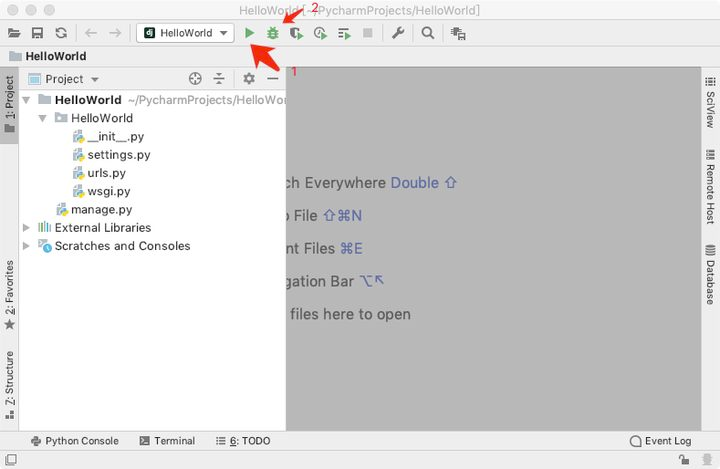Click the Scroll from Source target icon
Screen dimensions: 720x469
click(x=195, y=79)
